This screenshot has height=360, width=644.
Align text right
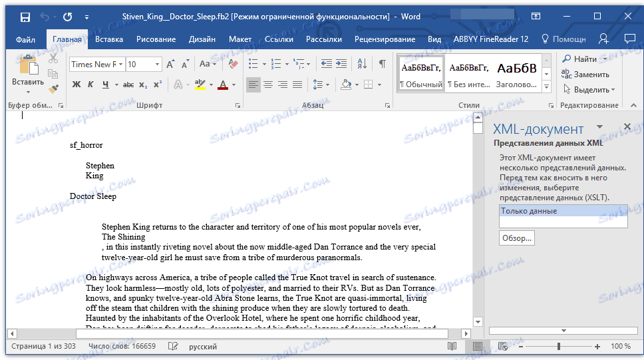pyautogui.click(x=283, y=85)
